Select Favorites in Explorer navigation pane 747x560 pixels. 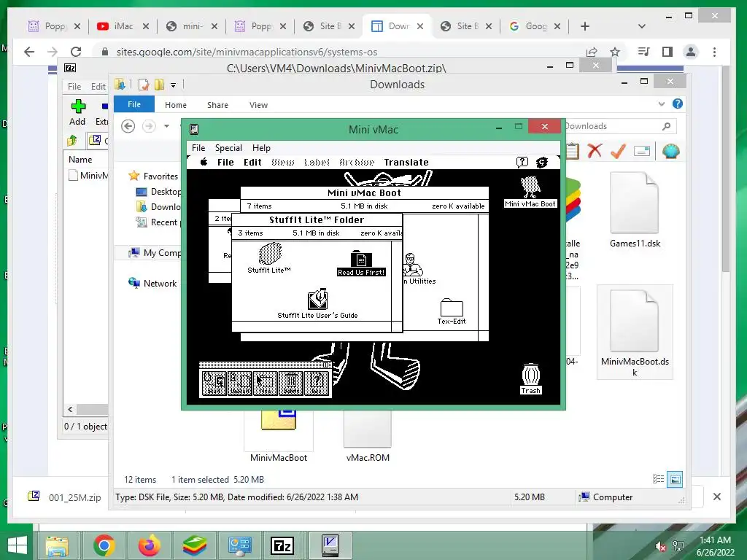pos(153,176)
